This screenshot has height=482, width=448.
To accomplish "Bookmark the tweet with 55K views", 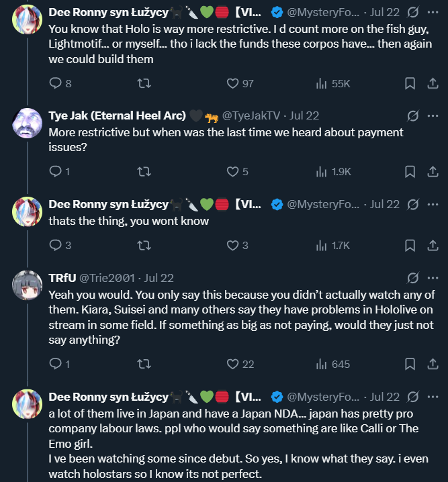I will point(410,83).
